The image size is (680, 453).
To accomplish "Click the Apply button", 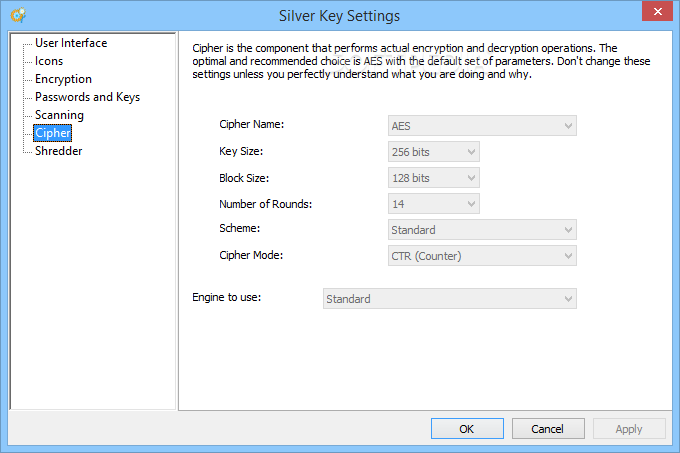I will click(x=629, y=429).
